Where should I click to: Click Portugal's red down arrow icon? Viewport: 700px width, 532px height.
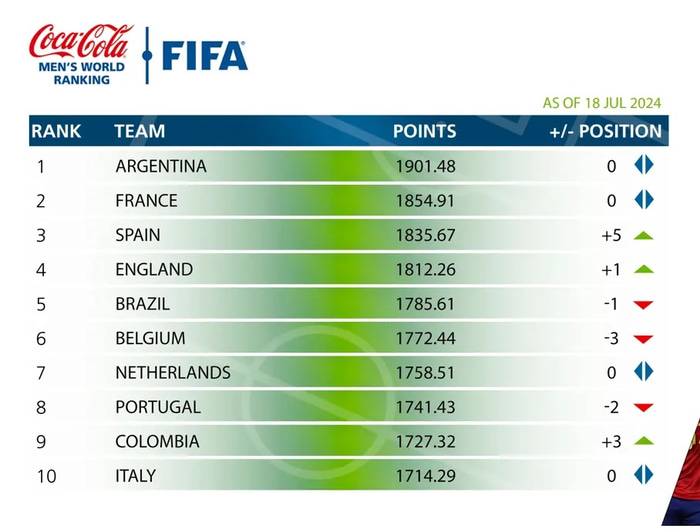point(643,408)
